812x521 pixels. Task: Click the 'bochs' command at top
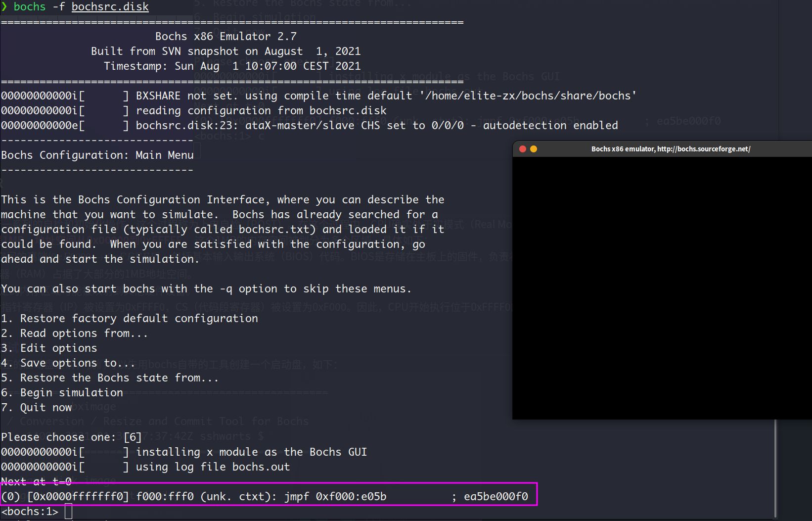pos(30,7)
